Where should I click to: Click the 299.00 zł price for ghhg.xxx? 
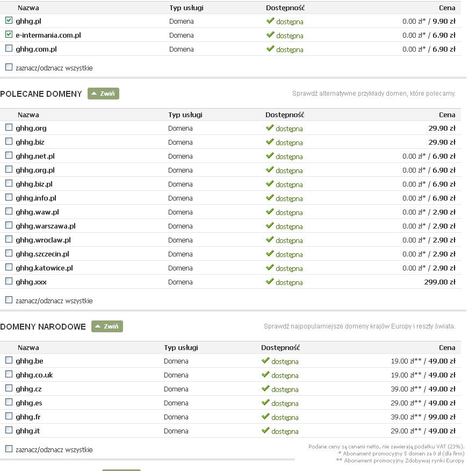tap(439, 282)
